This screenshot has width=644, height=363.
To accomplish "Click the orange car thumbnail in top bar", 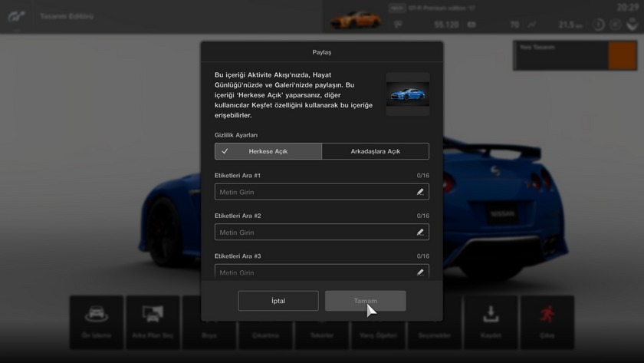I will coord(356,18).
